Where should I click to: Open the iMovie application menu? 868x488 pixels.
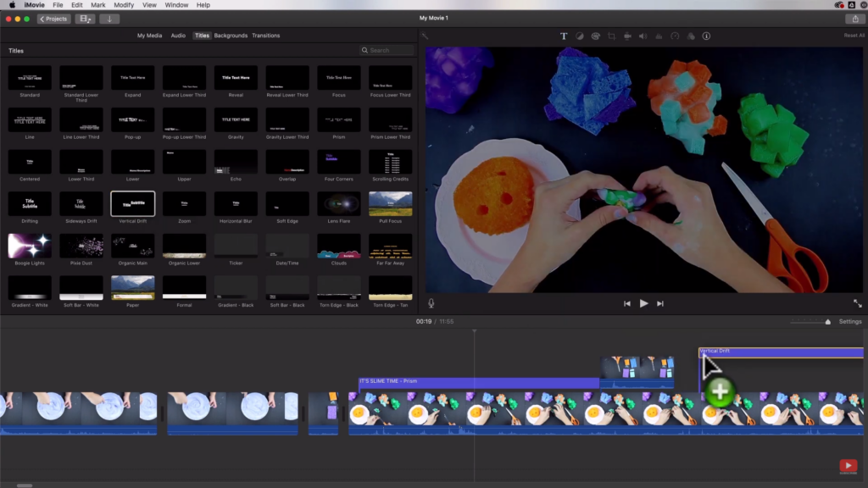pyautogui.click(x=34, y=5)
